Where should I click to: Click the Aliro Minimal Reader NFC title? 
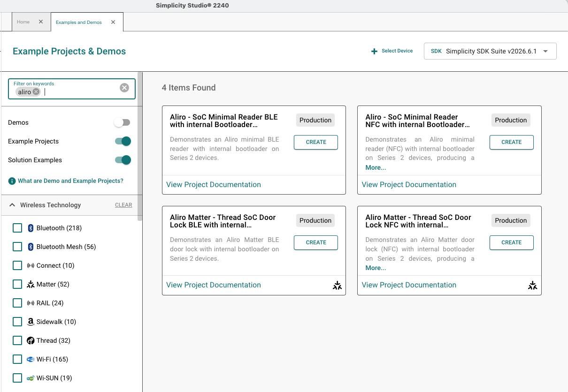click(418, 121)
